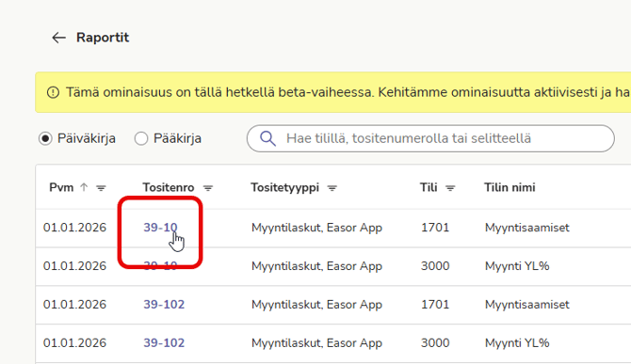This screenshot has width=631, height=364.
Task: Click account 1701 in the 39-102 row
Action: coord(435,305)
